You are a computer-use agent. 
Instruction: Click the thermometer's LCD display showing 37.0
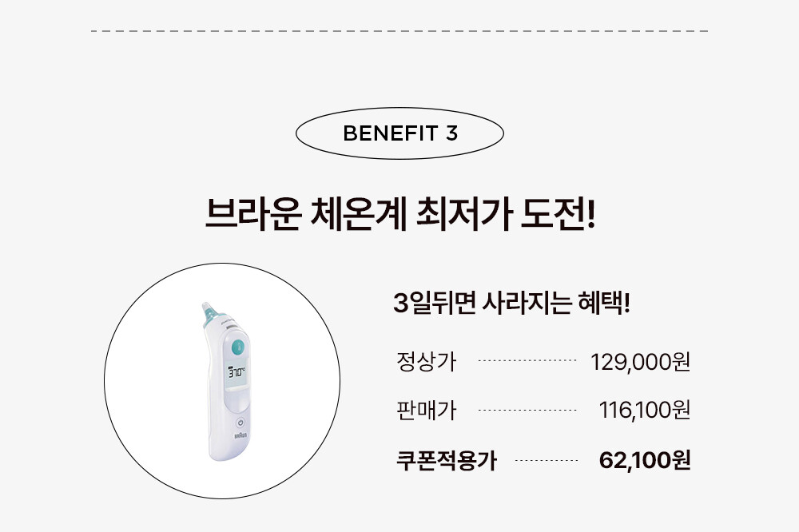pos(237,372)
